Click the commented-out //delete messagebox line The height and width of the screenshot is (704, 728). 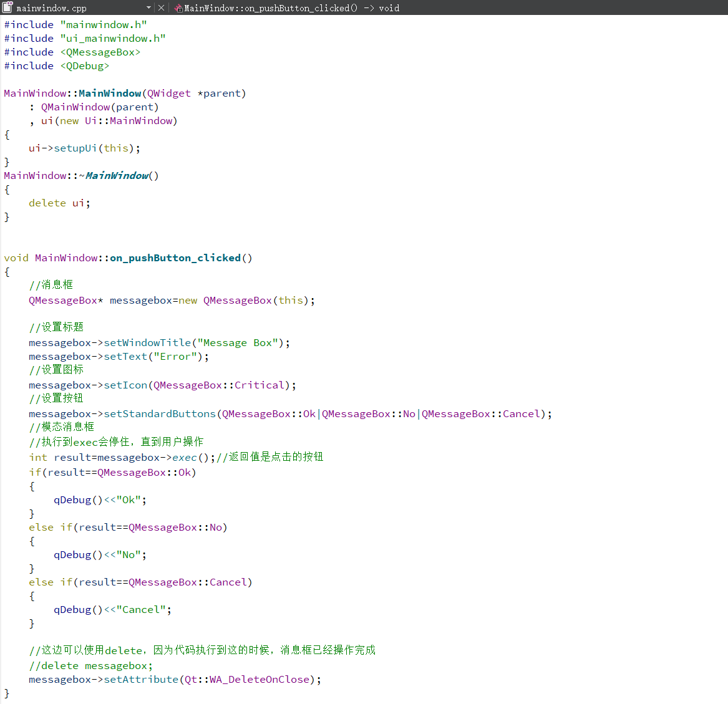point(90,666)
